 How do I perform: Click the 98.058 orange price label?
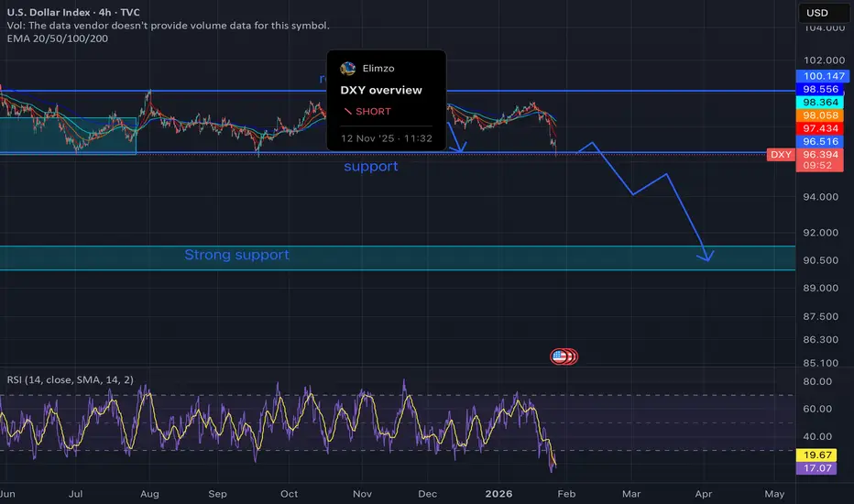pyautogui.click(x=820, y=115)
